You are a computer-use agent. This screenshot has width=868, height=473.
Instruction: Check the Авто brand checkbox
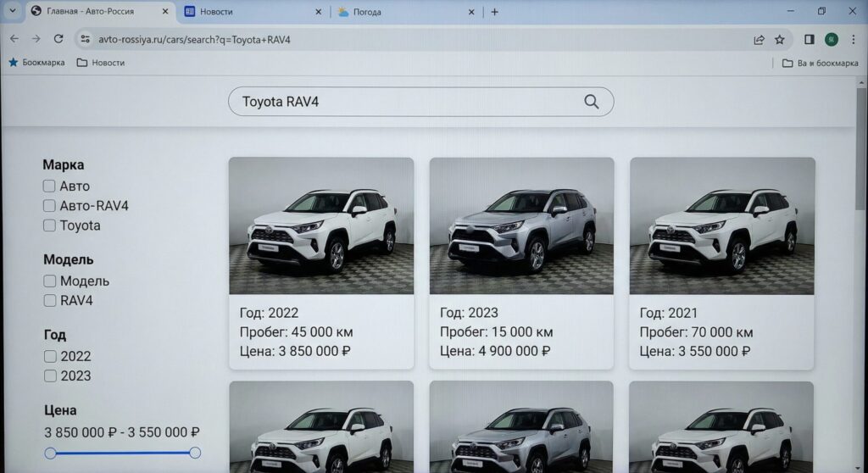[x=49, y=186]
